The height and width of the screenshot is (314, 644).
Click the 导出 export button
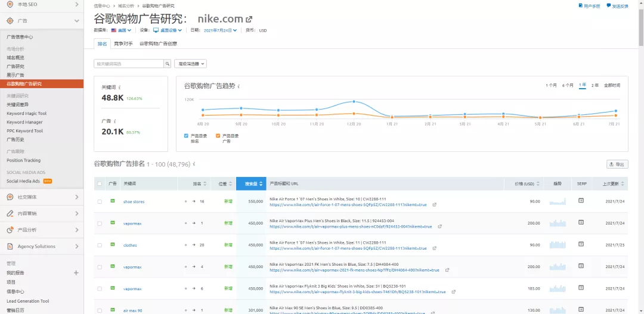click(617, 164)
